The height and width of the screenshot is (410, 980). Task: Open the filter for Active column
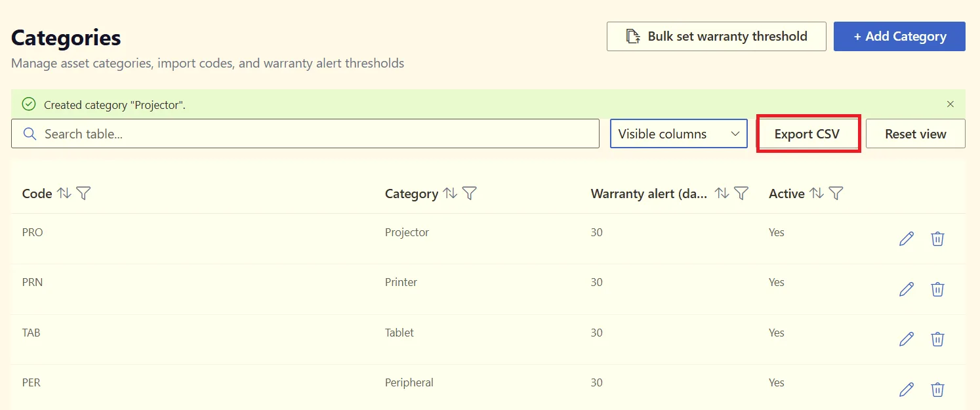click(x=836, y=194)
